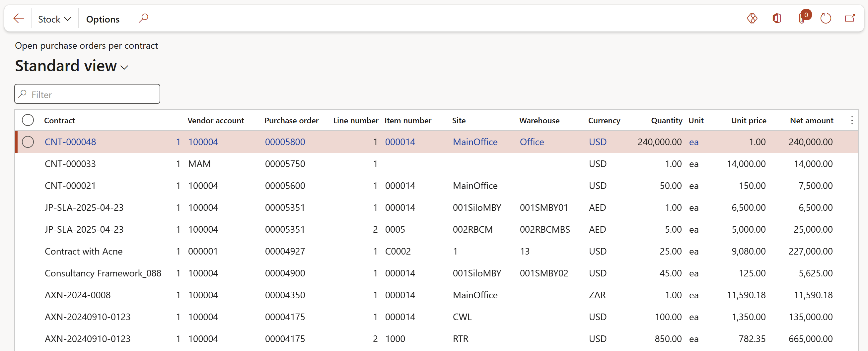Open the MainOffice site link
Screen dimensions: 868x351
pos(475,142)
